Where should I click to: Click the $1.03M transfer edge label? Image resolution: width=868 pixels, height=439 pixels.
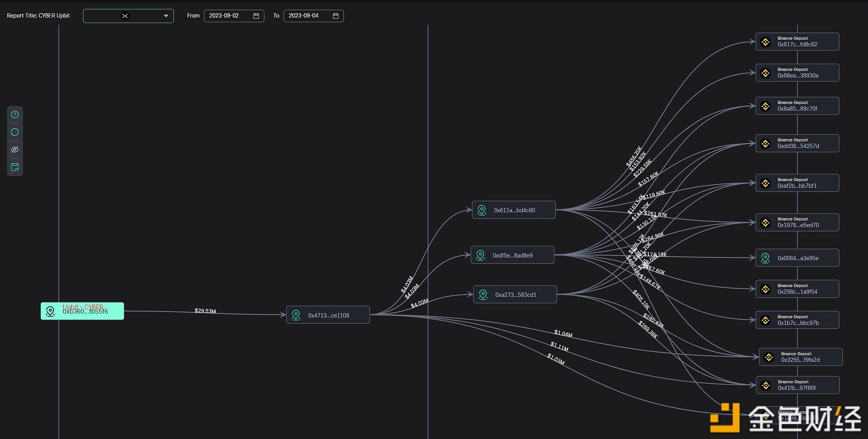(556, 359)
